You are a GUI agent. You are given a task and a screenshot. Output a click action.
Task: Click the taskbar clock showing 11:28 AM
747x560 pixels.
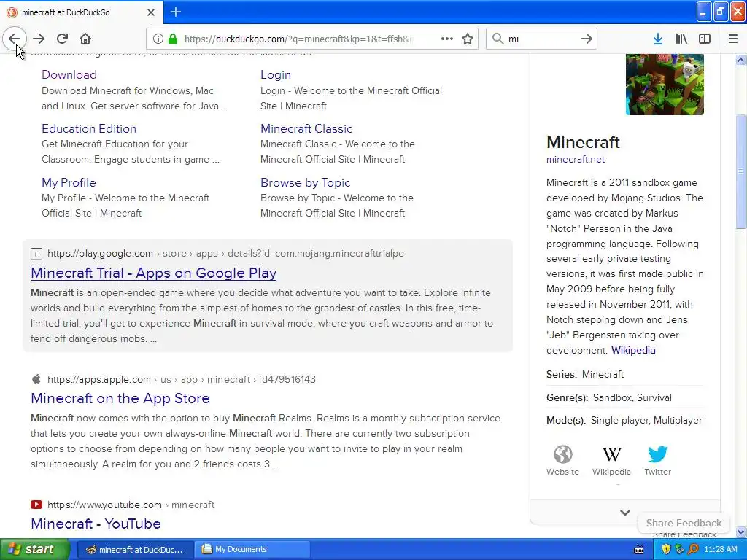click(721, 549)
